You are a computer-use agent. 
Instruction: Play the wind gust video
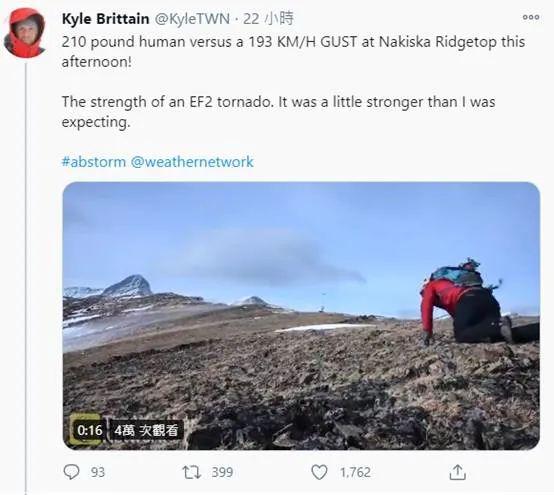tap(301, 316)
